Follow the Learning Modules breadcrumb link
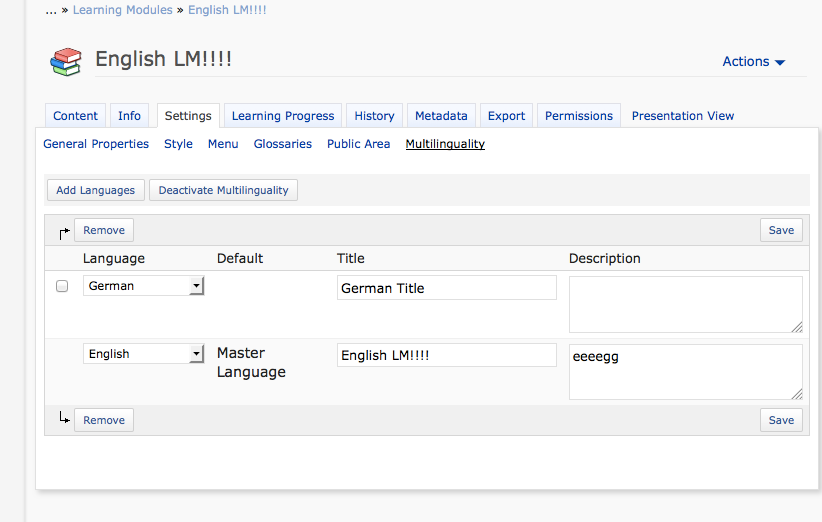This screenshot has height=522, width=822. [124, 10]
